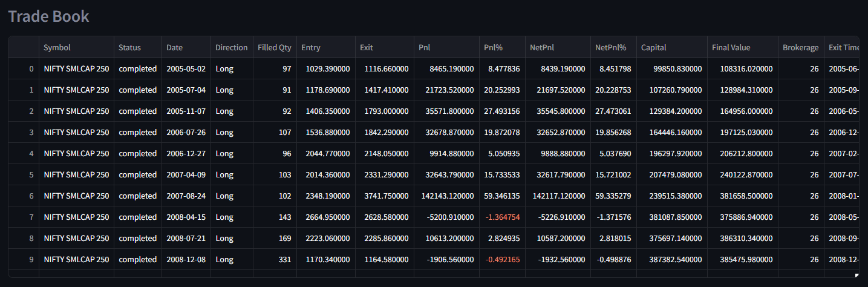This screenshot has width=868, height=287.
Task: Sort by the Date column header
Action: pos(186,47)
